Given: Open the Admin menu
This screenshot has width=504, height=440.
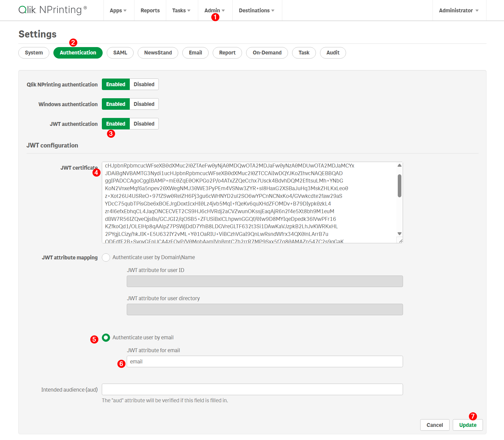Looking at the screenshot, I should click(x=214, y=10).
